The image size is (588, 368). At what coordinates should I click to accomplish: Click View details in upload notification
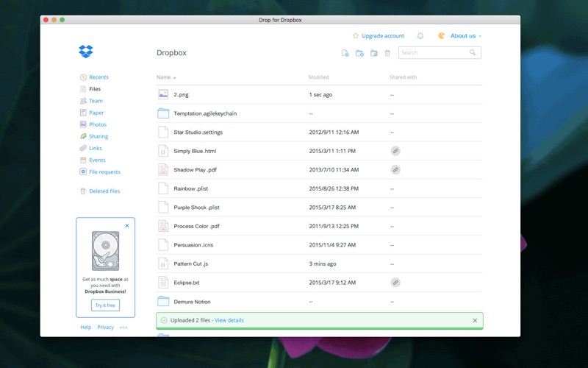[229, 320]
